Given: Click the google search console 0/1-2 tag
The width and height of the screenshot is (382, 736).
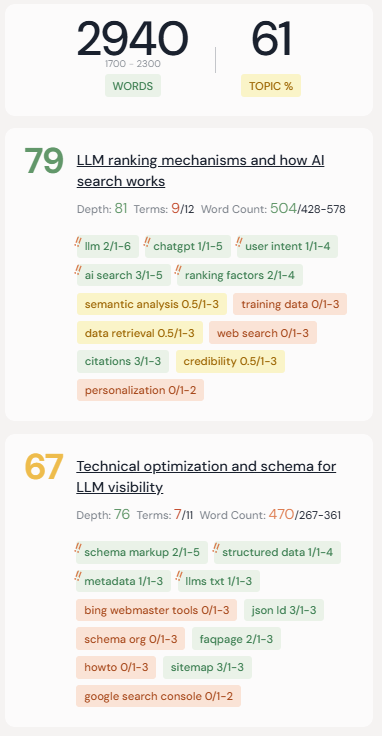Looking at the screenshot, I should click(159, 696).
